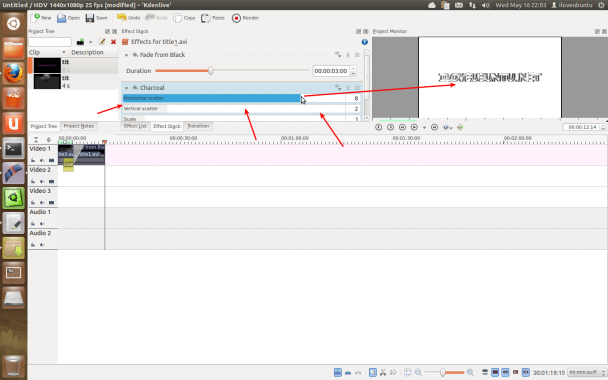Click the timeline zoom in magnifier

coord(470,372)
